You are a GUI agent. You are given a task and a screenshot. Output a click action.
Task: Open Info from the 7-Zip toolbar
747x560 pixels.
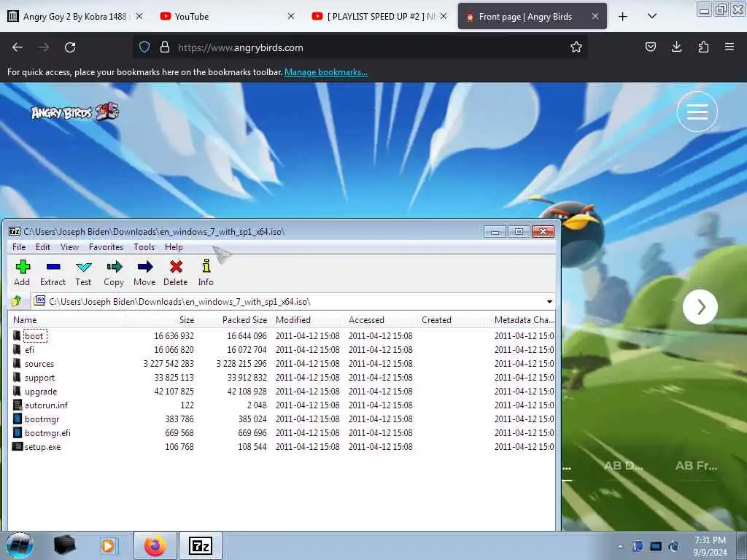(x=206, y=273)
